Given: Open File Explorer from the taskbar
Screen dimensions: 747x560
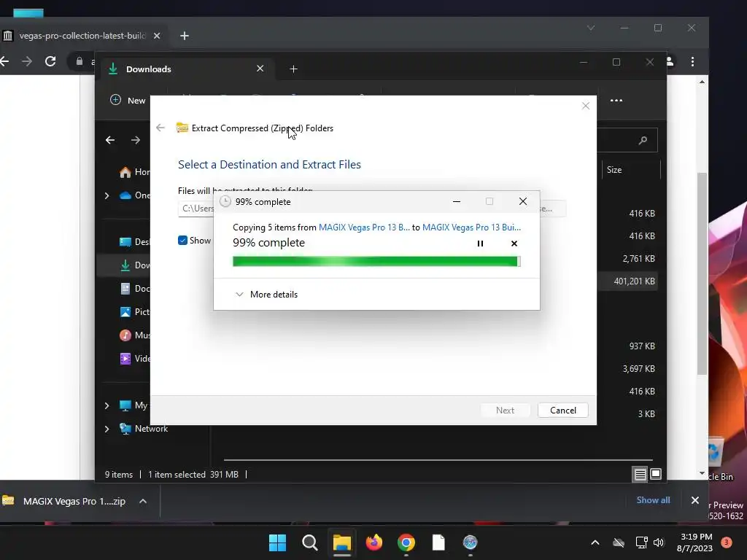Looking at the screenshot, I should tap(341, 542).
